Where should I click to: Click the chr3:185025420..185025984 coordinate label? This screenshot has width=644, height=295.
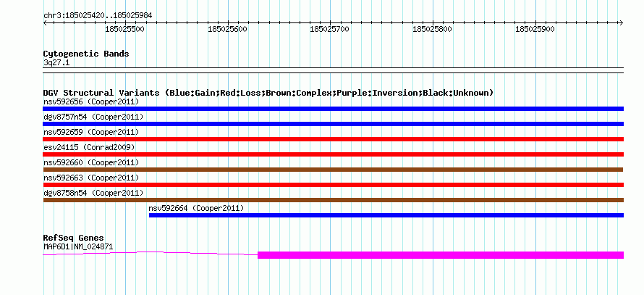coord(98,16)
